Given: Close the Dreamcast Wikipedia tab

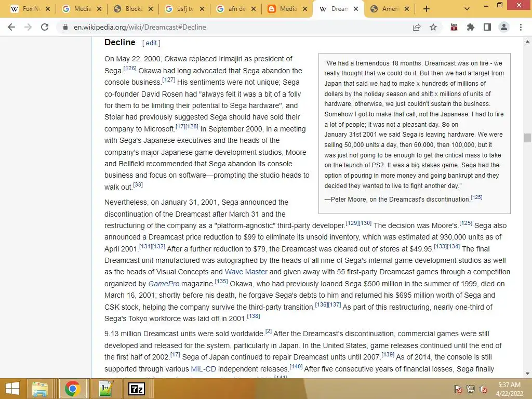Looking at the screenshot, I should [x=356, y=9].
